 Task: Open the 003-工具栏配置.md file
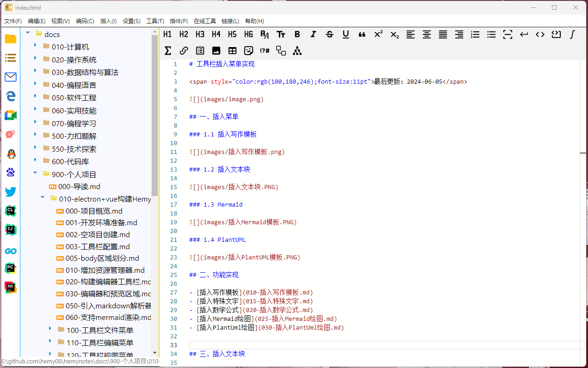tap(98, 246)
